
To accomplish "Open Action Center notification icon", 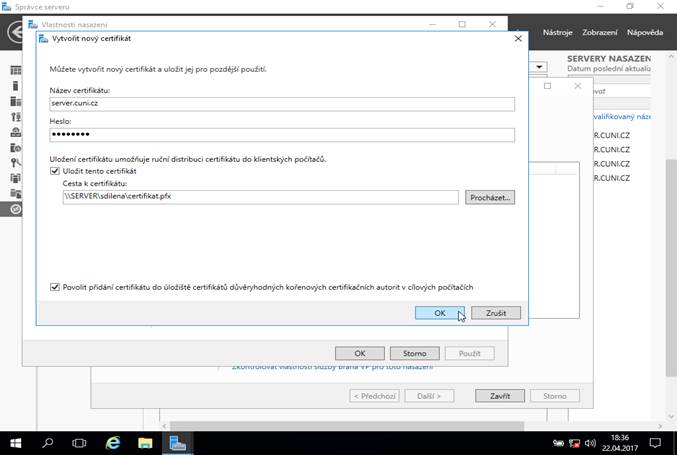I will point(655,443).
